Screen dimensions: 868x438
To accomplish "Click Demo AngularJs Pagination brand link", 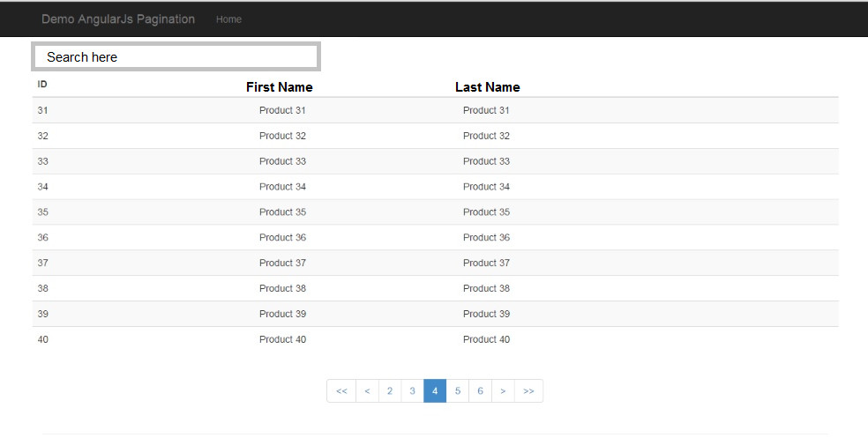I will [x=118, y=19].
